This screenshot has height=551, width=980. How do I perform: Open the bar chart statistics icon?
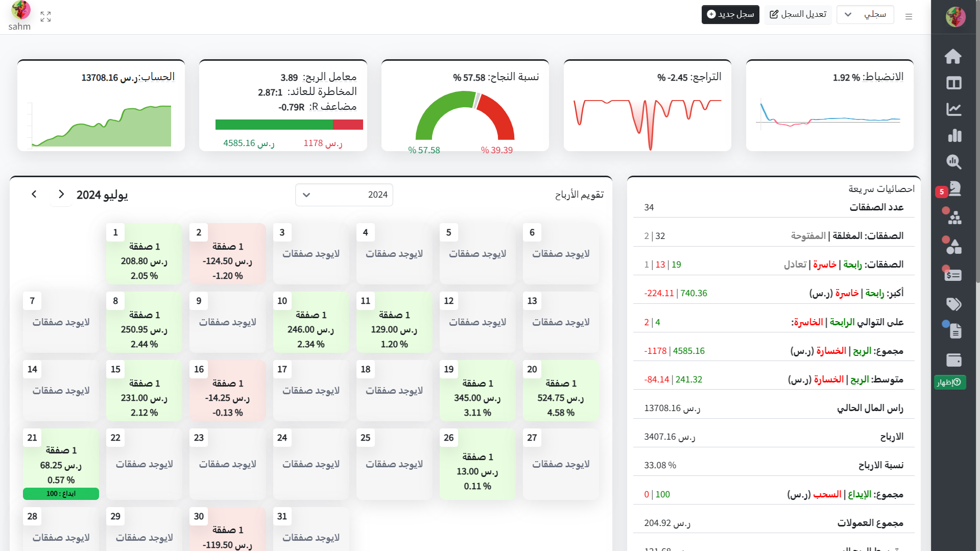[x=954, y=136]
